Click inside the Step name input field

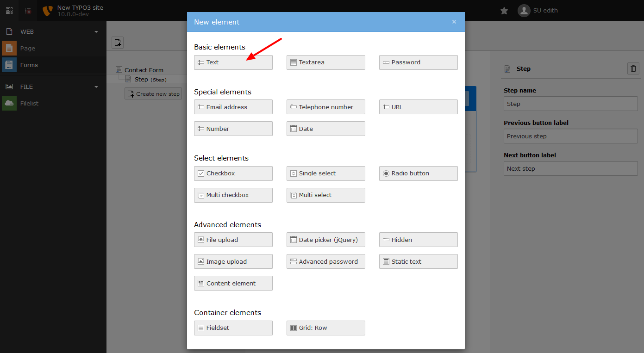[570, 103]
